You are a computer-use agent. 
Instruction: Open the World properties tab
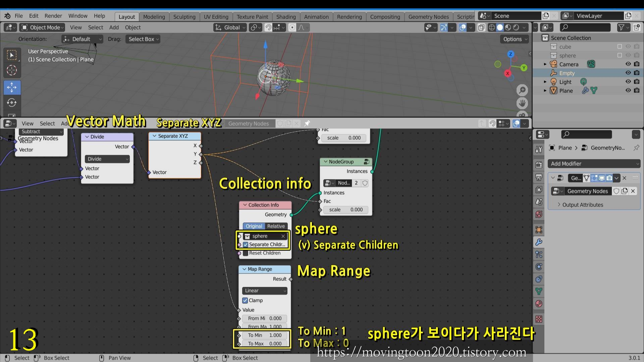click(539, 214)
